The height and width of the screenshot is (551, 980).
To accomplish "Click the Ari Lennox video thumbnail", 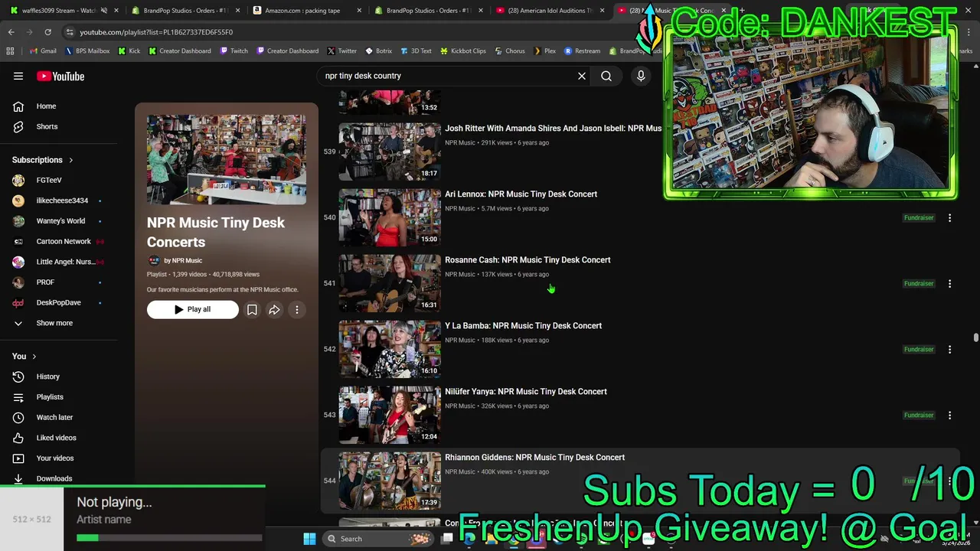I will pyautogui.click(x=390, y=217).
